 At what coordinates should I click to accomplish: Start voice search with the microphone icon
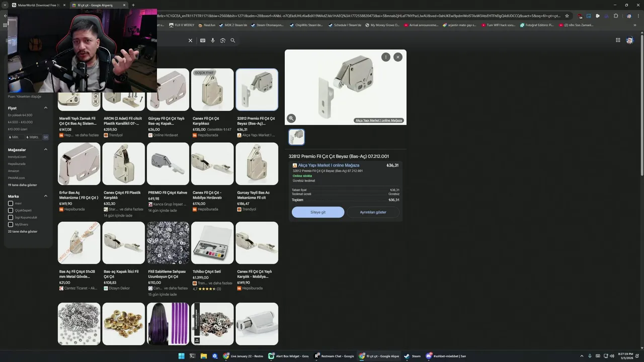[x=213, y=40]
